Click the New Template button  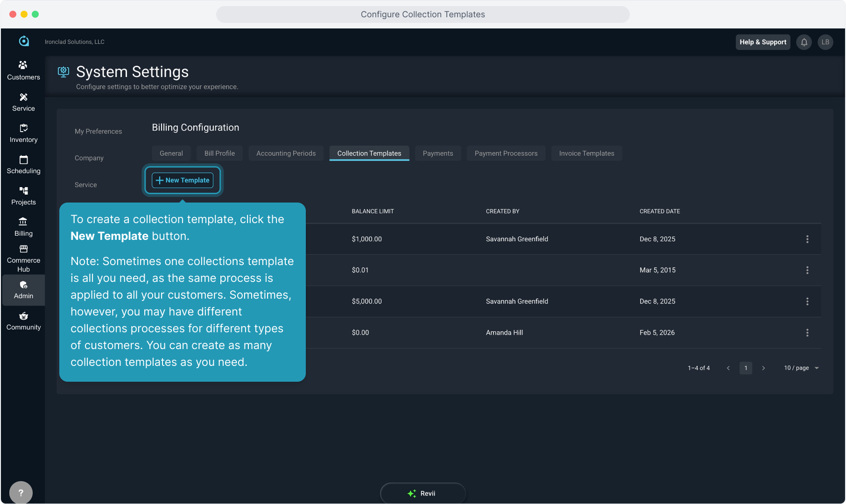tap(183, 180)
